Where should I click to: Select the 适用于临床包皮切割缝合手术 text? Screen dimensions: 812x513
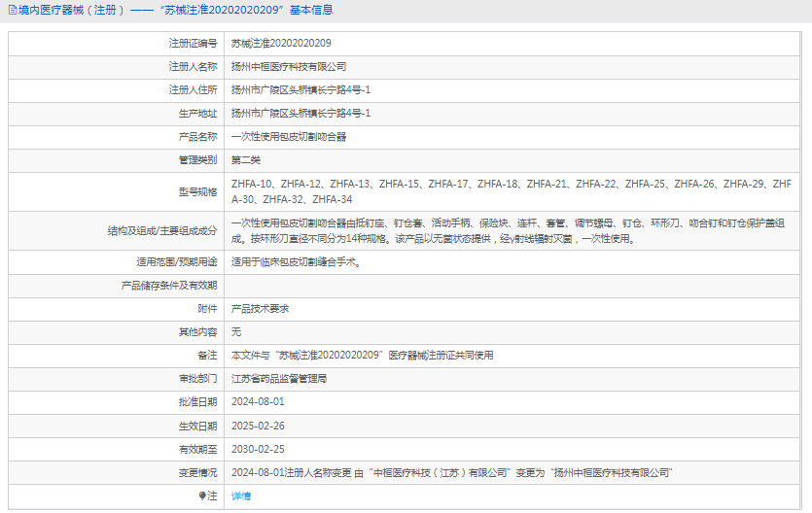(x=297, y=262)
